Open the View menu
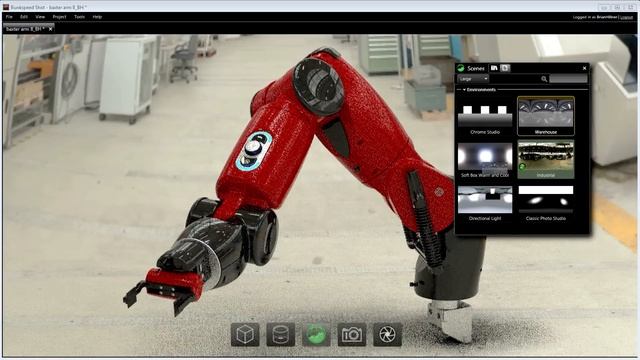The height and width of the screenshot is (360, 640). pyautogui.click(x=40, y=17)
